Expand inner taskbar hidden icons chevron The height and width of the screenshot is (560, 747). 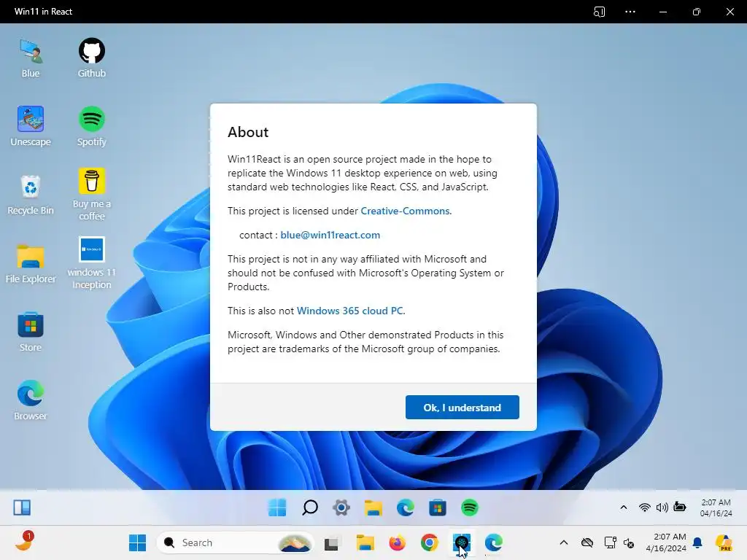point(623,507)
